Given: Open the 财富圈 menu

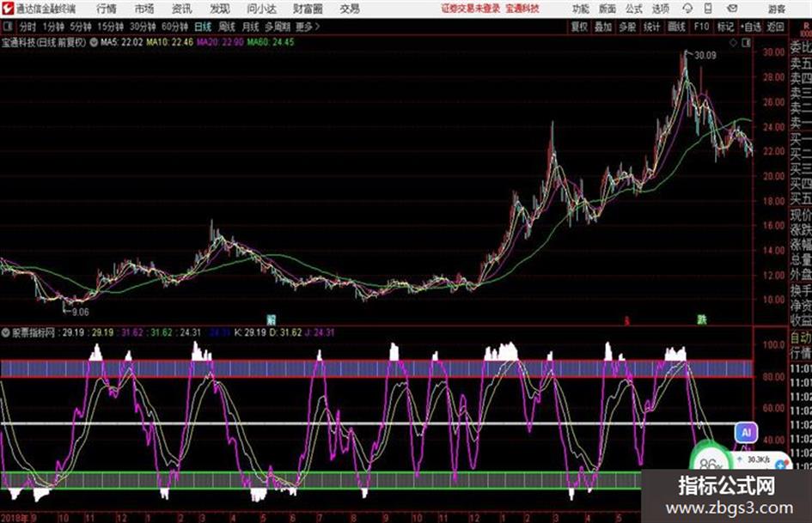Looking at the screenshot, I should (308, 9).
